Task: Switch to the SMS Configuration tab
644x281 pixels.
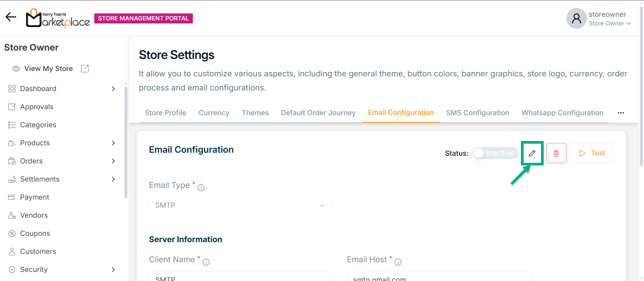Action: click(x=477, y=113)
